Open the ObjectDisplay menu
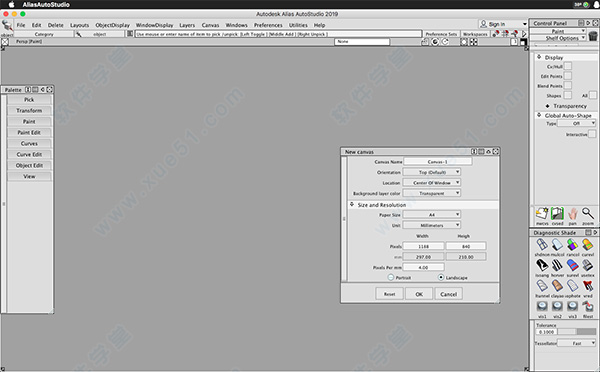This screenshot has width=600, height=372. pyautogui.click(x=112, y=25)
